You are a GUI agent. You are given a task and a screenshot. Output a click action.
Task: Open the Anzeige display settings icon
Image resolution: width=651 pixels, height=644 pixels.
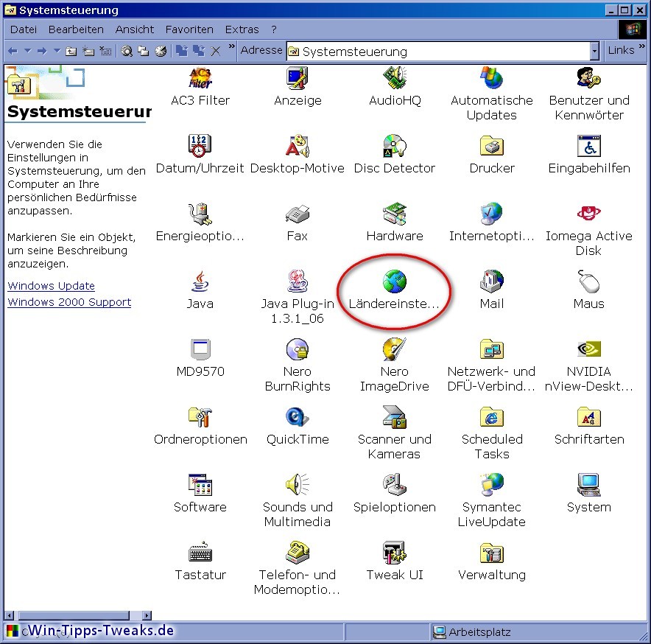(298, 79)
